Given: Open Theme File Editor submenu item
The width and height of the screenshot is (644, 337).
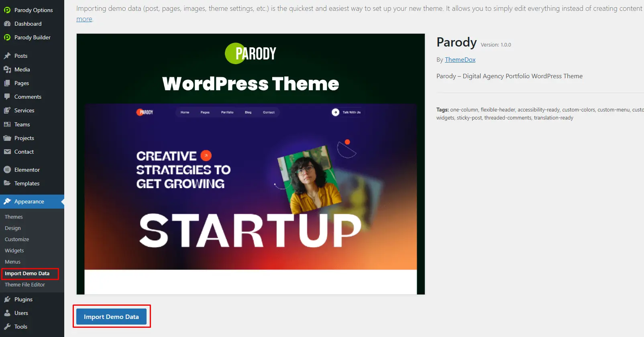Looking at the screenshot, I should pos(25,285).
